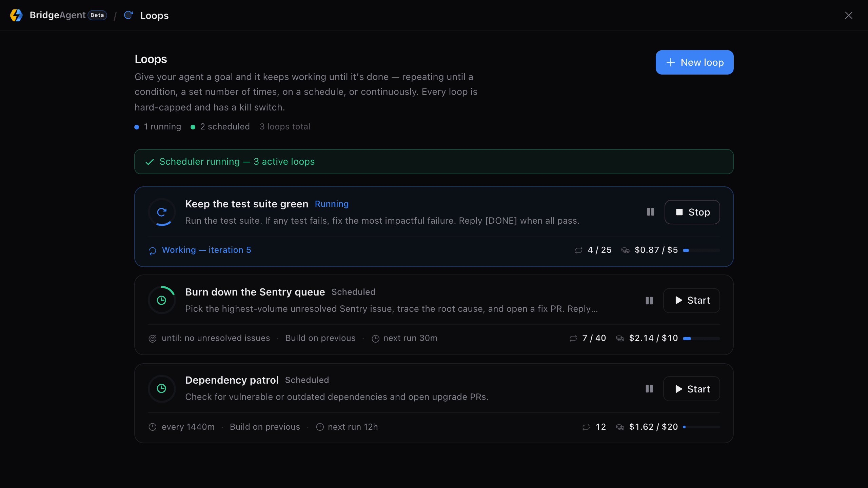Click the budget progress bar for $2.14 / $10
Image resolution: width=868 pixels, height=488 pixels.
tap(701, 339)
